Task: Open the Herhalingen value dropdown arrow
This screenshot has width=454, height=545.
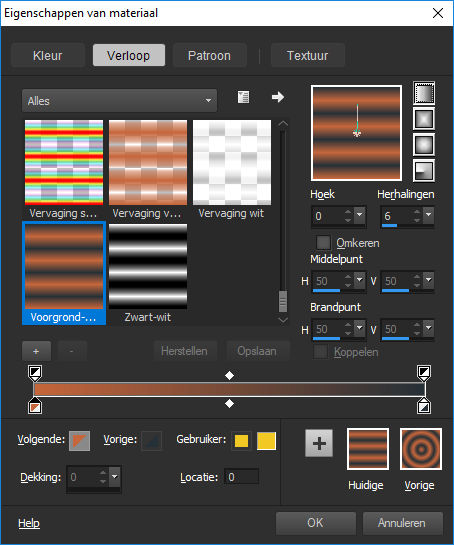Action: point(429,215)
